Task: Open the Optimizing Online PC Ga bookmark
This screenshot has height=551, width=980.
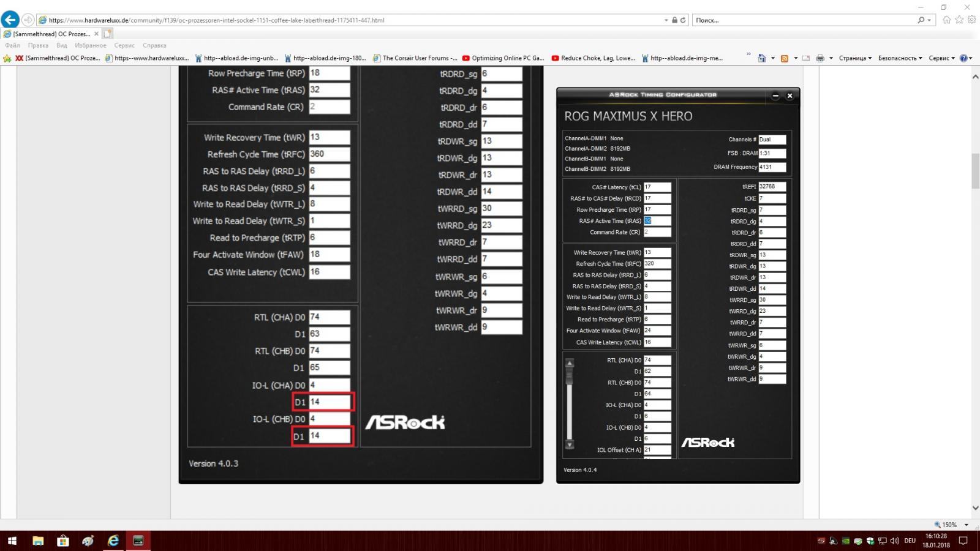Action: [x=503, y=58]
